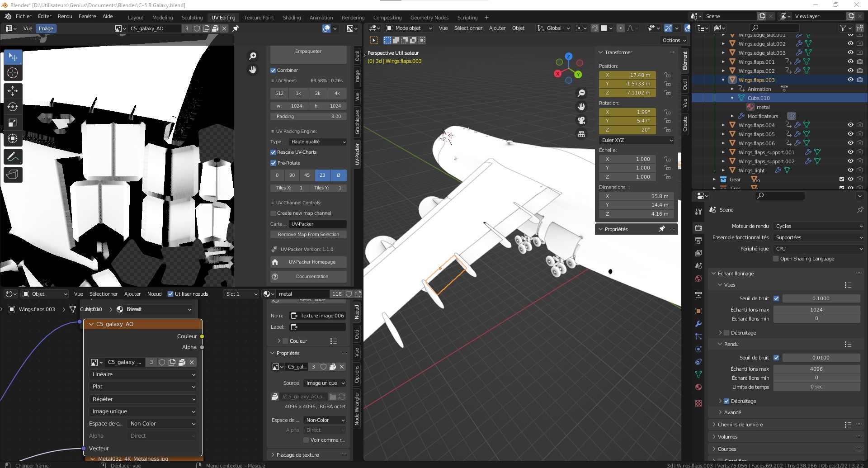Click the UV-Packer Homepage home icon
The height and width of the screenshot is (468, 868).
(x=275, y=262)
